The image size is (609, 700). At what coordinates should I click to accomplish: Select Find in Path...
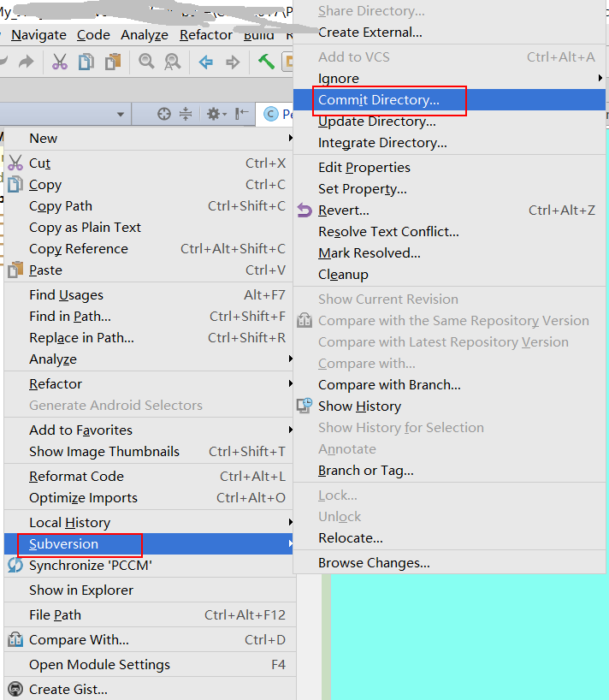[149, 317]
